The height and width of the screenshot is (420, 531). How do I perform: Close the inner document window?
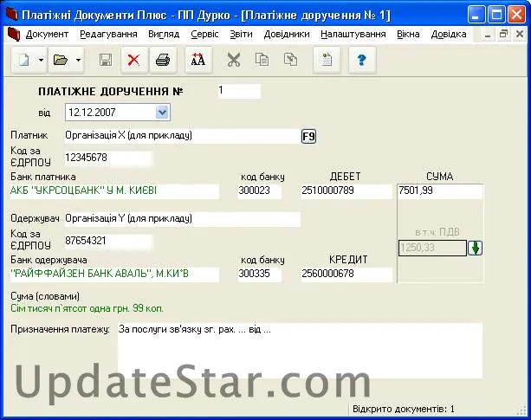tap(520, 34)
